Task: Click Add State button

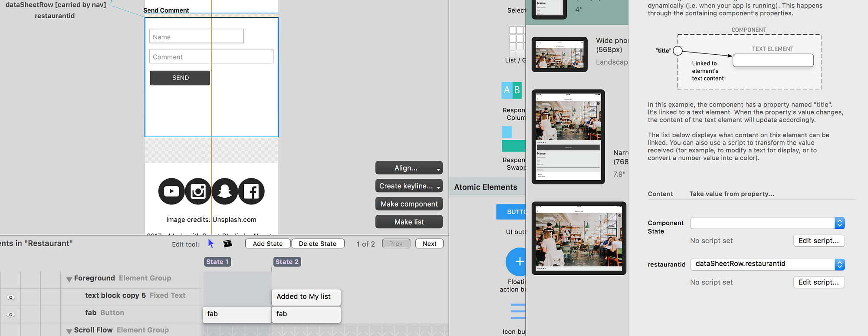Action: coord(268,244)
